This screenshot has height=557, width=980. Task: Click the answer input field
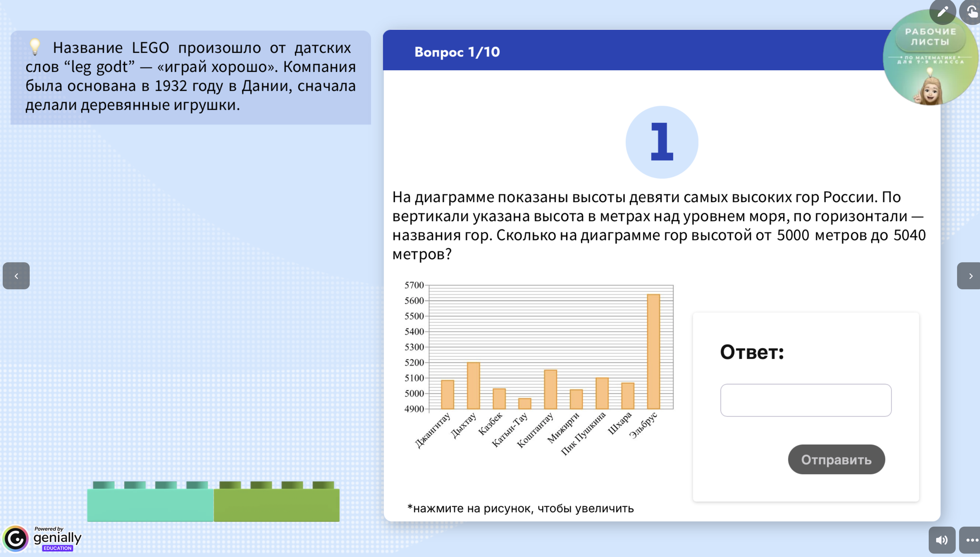806,400
